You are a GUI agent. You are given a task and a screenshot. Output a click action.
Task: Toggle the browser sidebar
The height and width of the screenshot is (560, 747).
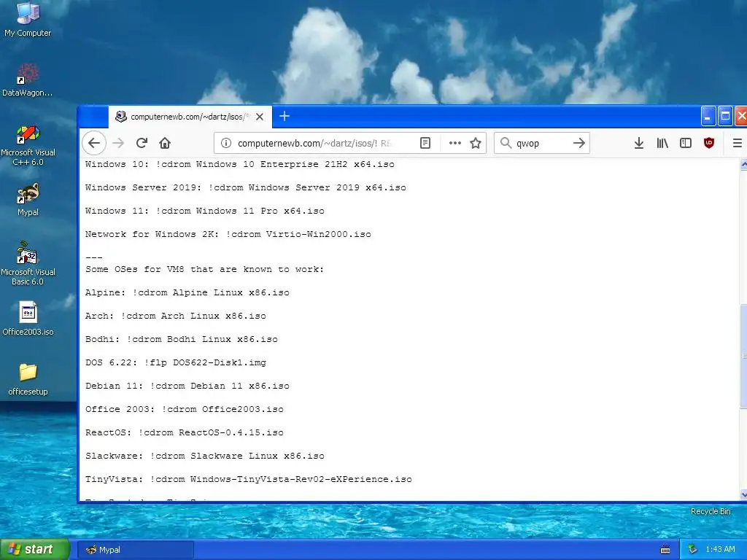[686, 143]
